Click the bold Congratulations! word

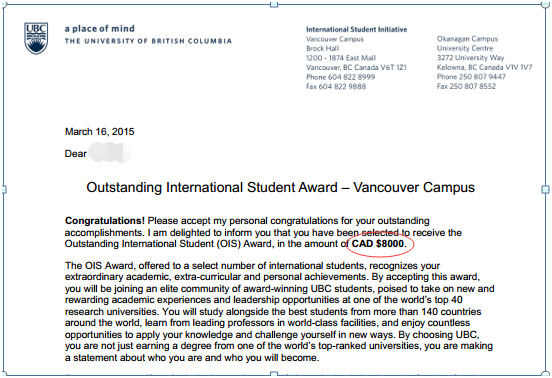[x=105, y=221]
